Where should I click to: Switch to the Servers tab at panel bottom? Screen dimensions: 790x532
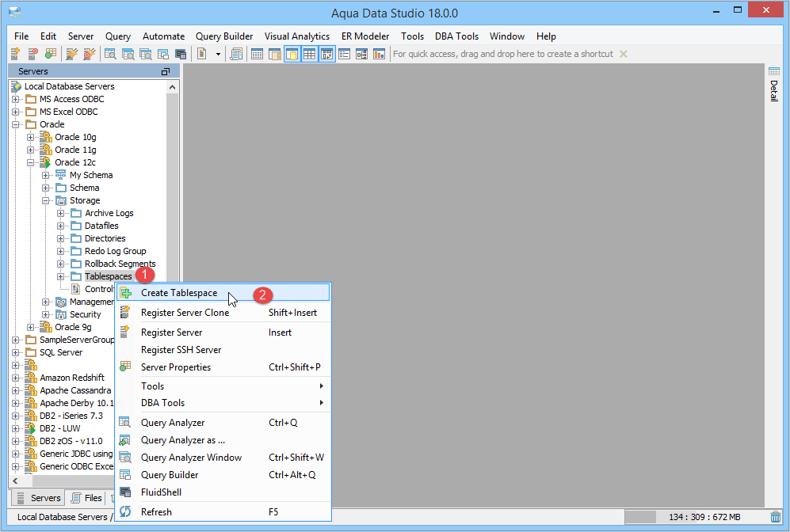pyautogui.click(x=39, y=498)
